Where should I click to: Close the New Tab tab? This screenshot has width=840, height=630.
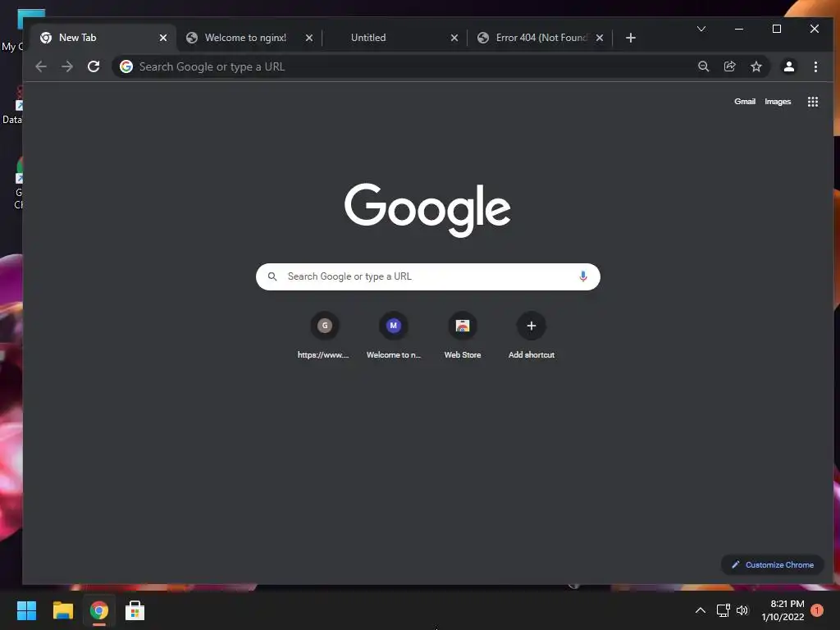tap(163, 38)
